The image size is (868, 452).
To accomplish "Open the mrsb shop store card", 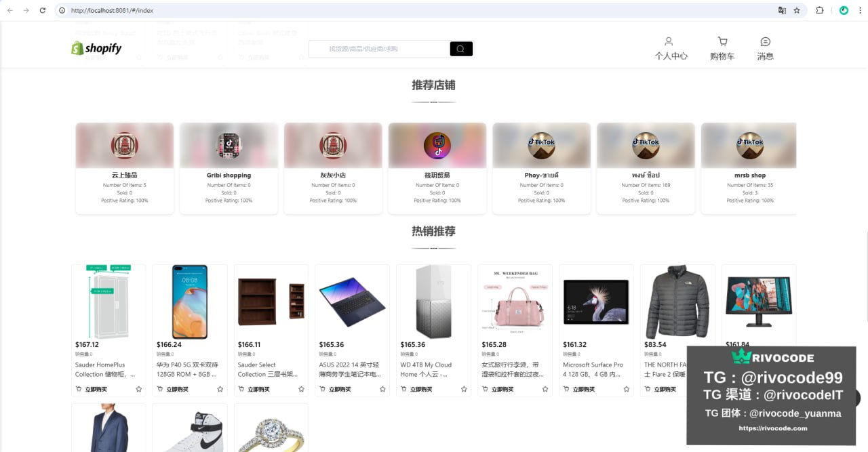I will [749, 168].
